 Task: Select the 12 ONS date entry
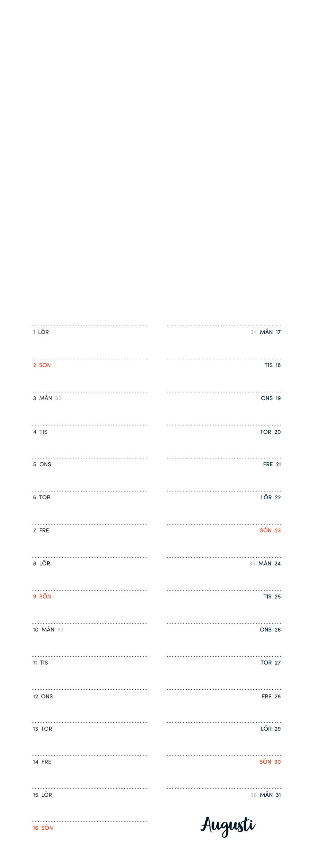click(43, 697)
